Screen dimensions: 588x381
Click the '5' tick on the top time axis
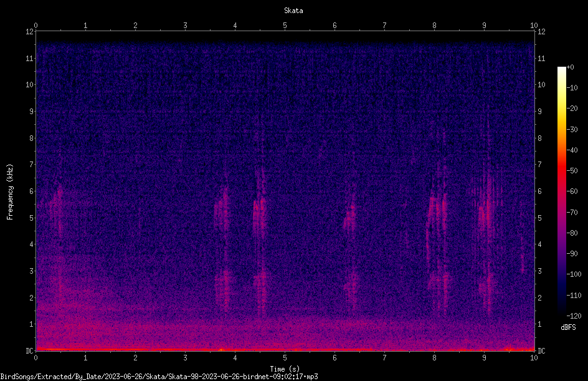pos(285,26)
